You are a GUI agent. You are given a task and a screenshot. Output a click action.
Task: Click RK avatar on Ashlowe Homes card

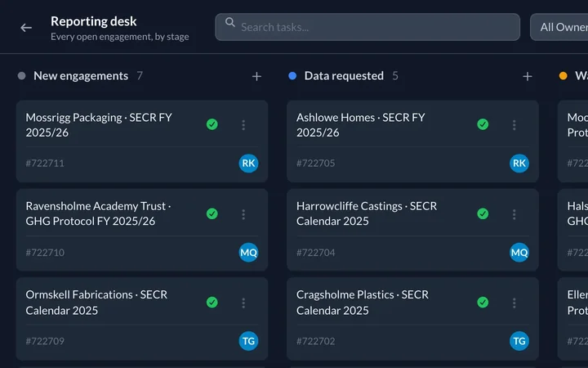[519, 164]
